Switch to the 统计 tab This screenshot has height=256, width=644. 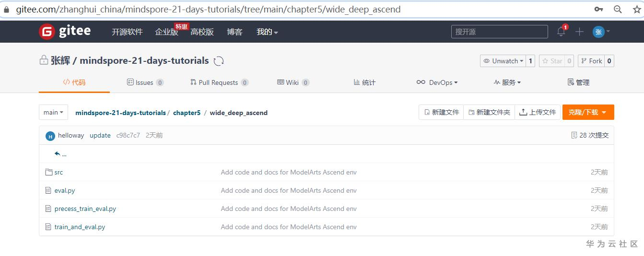coord(364,82)
